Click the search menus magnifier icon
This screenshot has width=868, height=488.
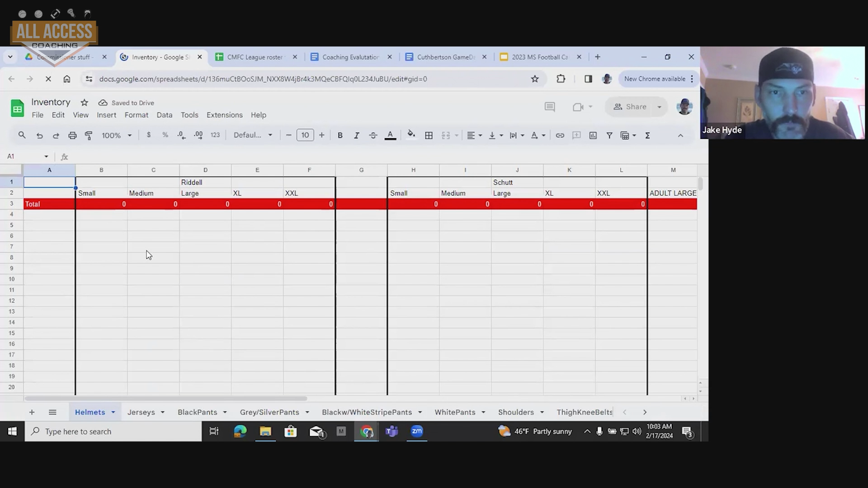pyautogui.click(x=22, y=135)
